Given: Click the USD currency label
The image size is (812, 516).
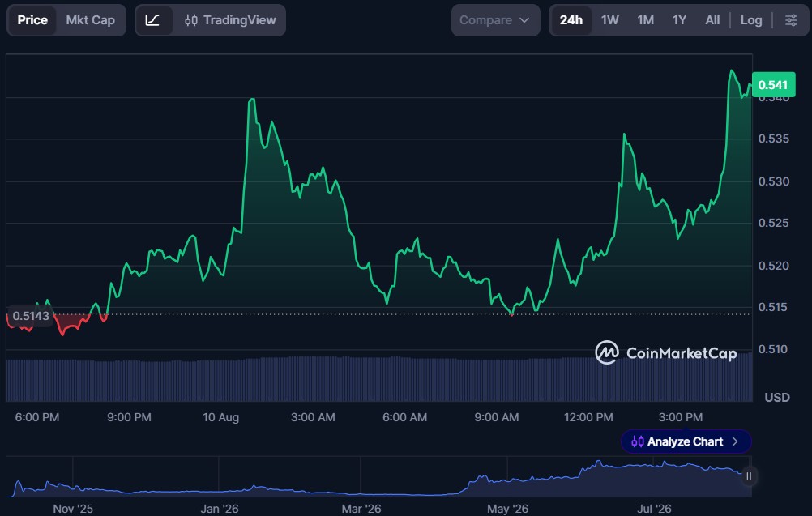Looking at the screenshot, I should point(777,398).
